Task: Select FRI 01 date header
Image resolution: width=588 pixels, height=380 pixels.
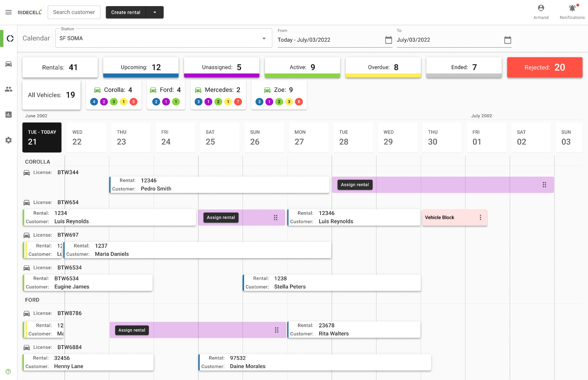Action: click(x=487, y=137)
